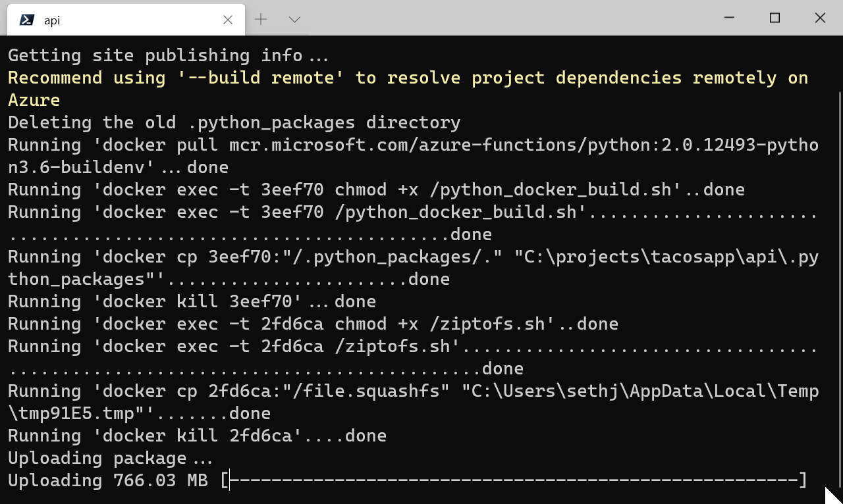This screenshot has width=843, height=504.
Task: Click the 'Deleting the old .python_packages directory' line
Action: pyautogui.click(x=234, y=122)
